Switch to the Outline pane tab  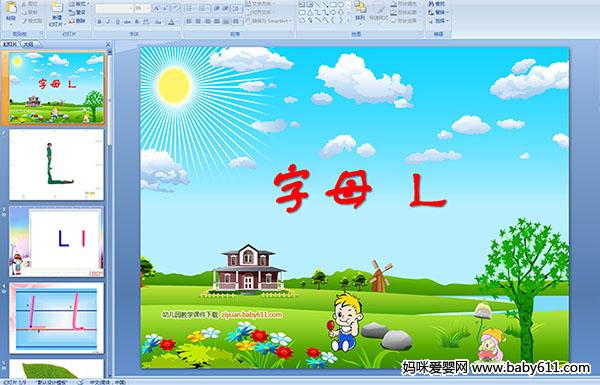pos(28,44)
